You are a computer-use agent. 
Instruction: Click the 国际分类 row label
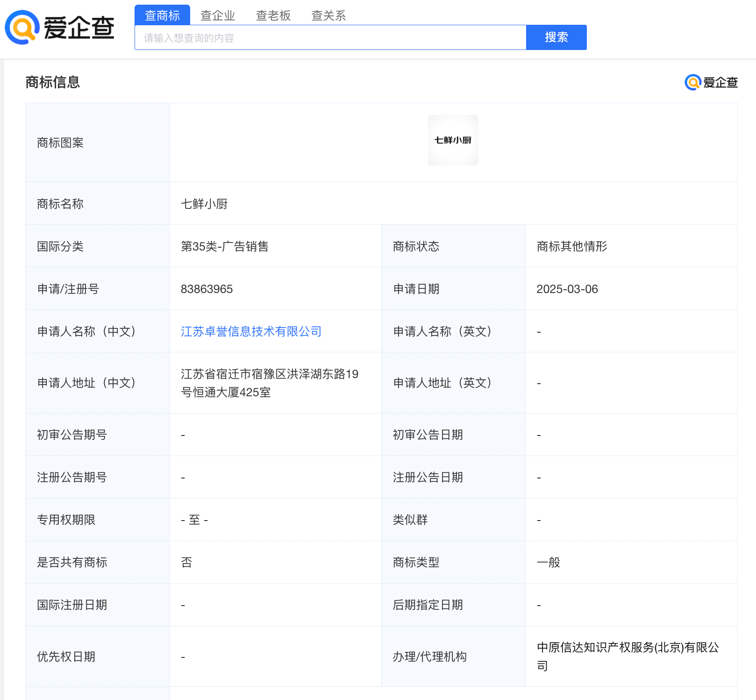(x=60, y=246)
